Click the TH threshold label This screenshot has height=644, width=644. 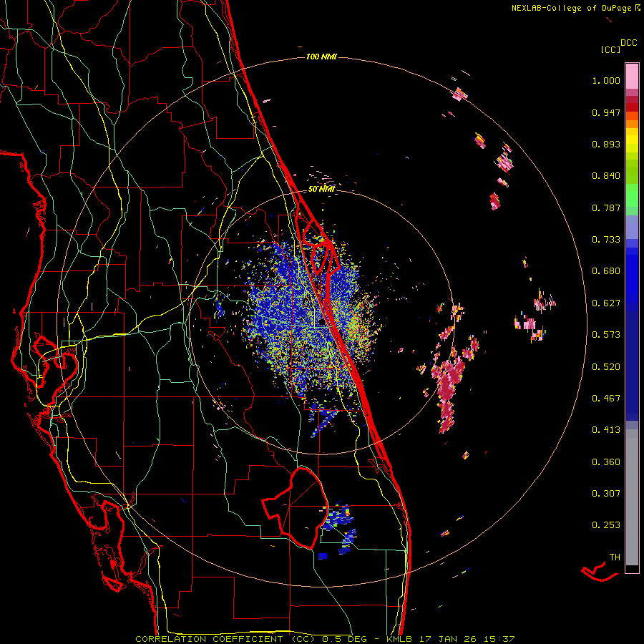click(x=615, y=557)
